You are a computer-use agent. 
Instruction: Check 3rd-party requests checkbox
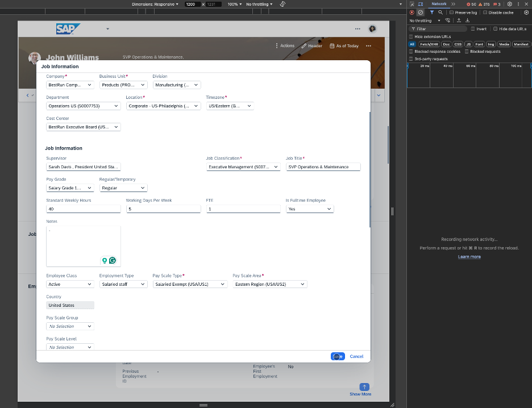[411, 59]
